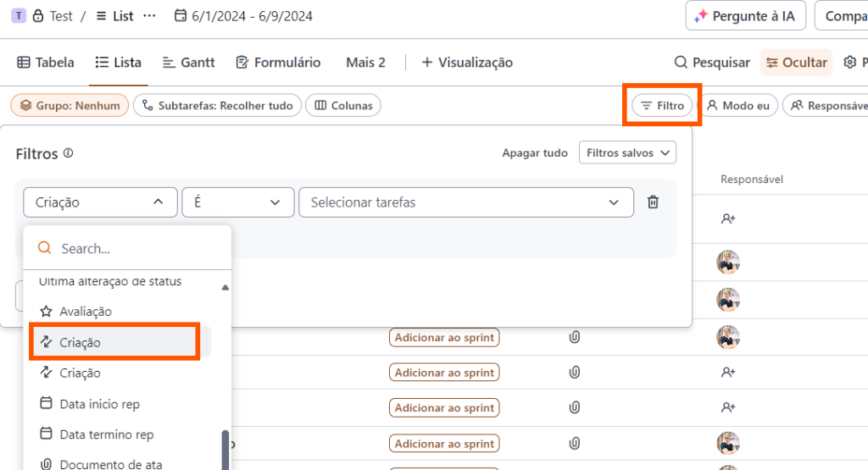Switch to the Tabela tab

46,62
